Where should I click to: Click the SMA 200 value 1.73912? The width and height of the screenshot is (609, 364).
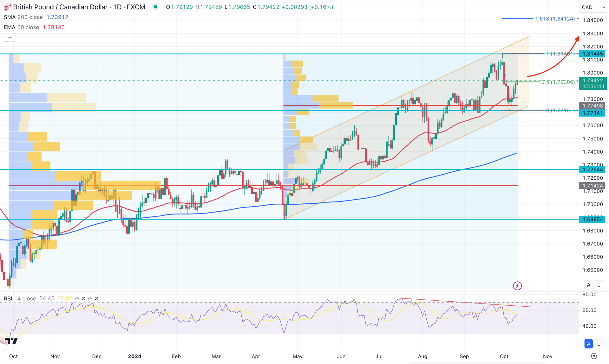[x=57, y=17]
